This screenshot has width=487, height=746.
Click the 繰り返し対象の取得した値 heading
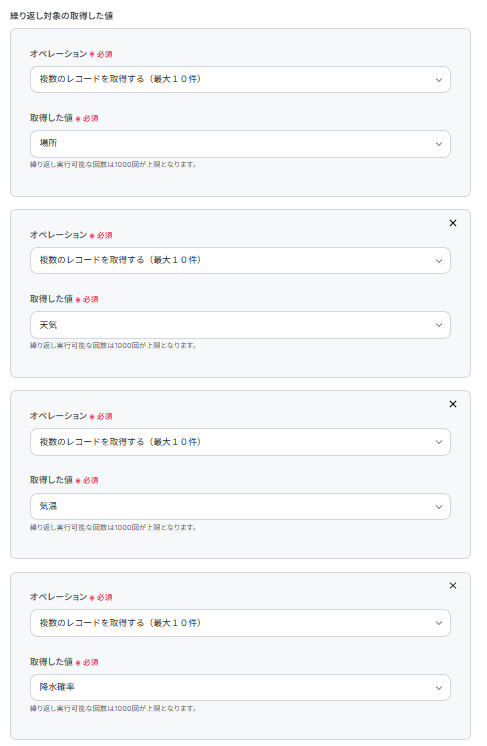61,16
